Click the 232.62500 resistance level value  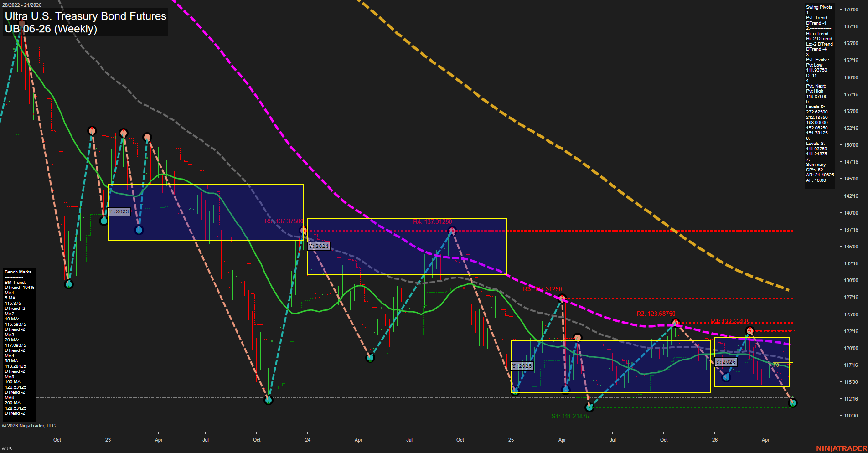coord(817,112)
